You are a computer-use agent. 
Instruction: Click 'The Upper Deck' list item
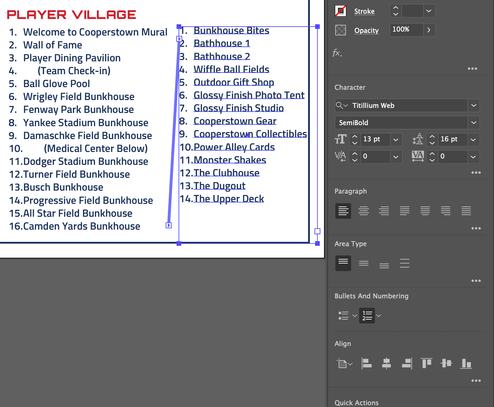point(229,199)
